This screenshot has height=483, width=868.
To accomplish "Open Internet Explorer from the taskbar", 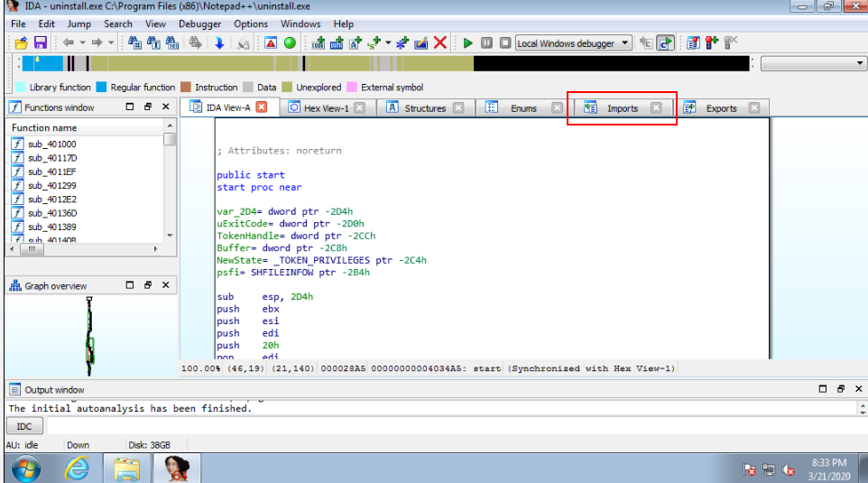I will click(77, 468).
